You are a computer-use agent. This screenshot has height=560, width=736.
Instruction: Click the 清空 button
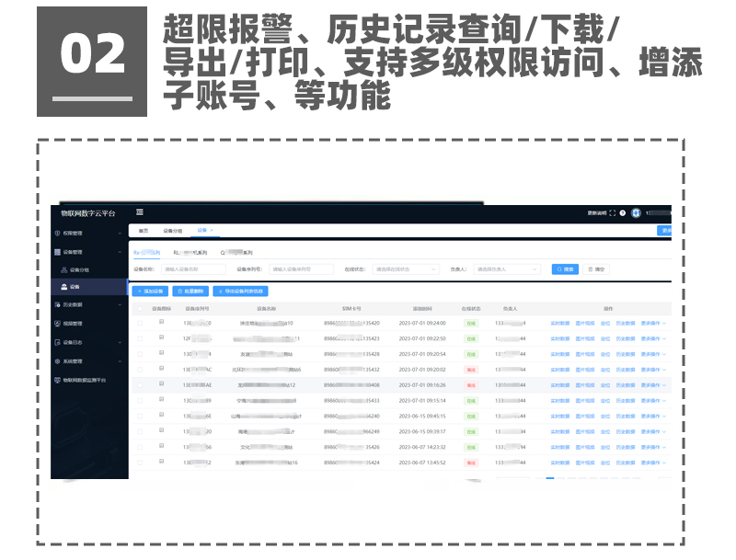596,269
